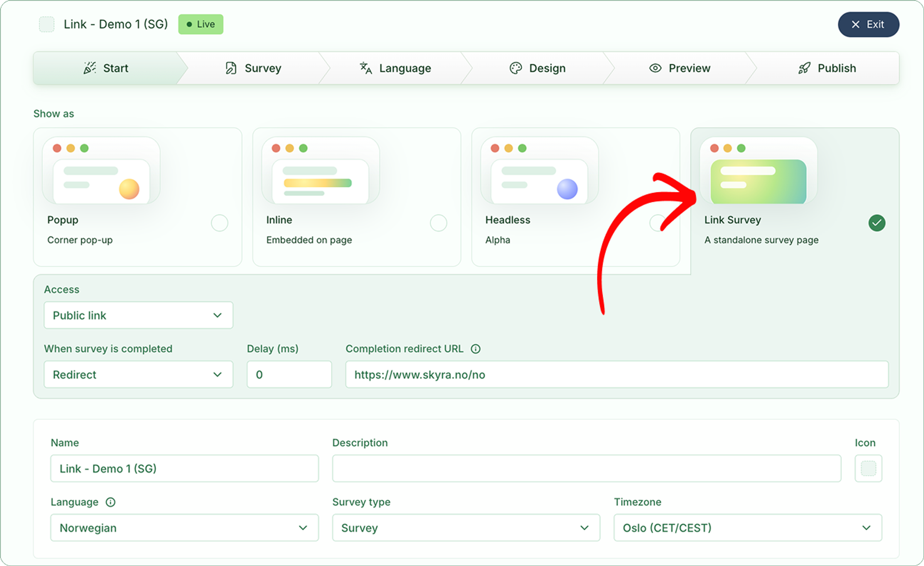Click the Link Survey preview illustration
The image size is (924, 566).
759,170
